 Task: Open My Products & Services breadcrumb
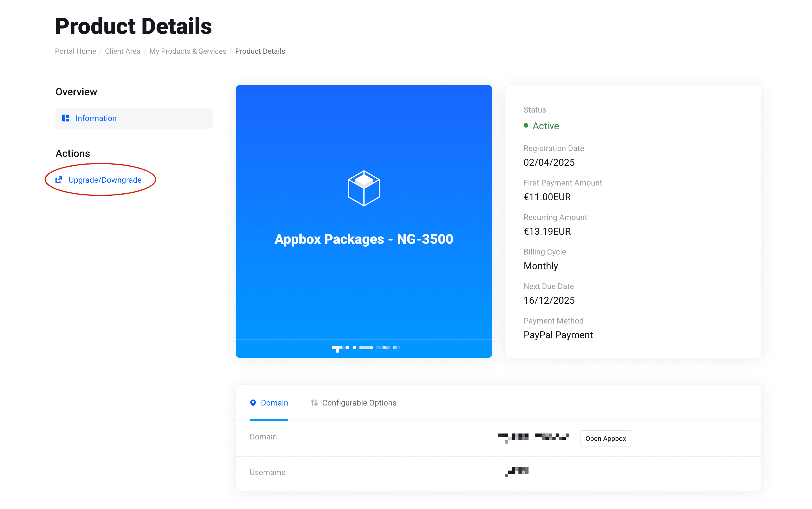pyautogui.click(x=188, y=51)
